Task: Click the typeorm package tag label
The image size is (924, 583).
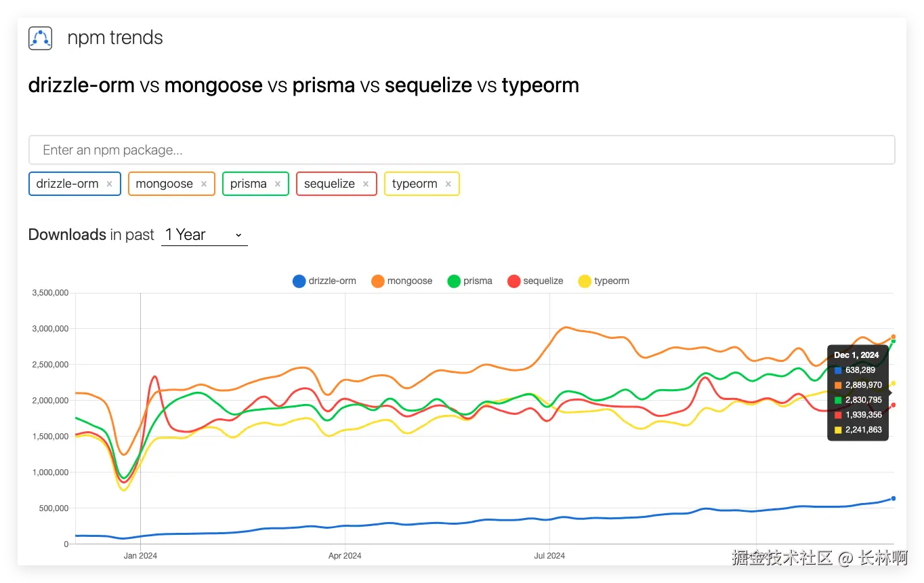Action: pos(414,184)
